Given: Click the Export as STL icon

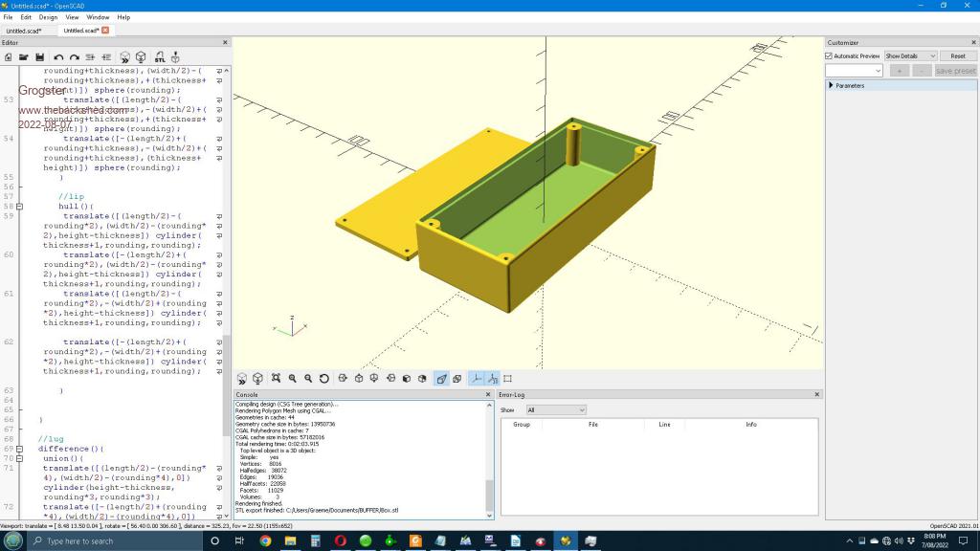Looking at the screenshot, I should pyautogui.click(x=160, y=57).
